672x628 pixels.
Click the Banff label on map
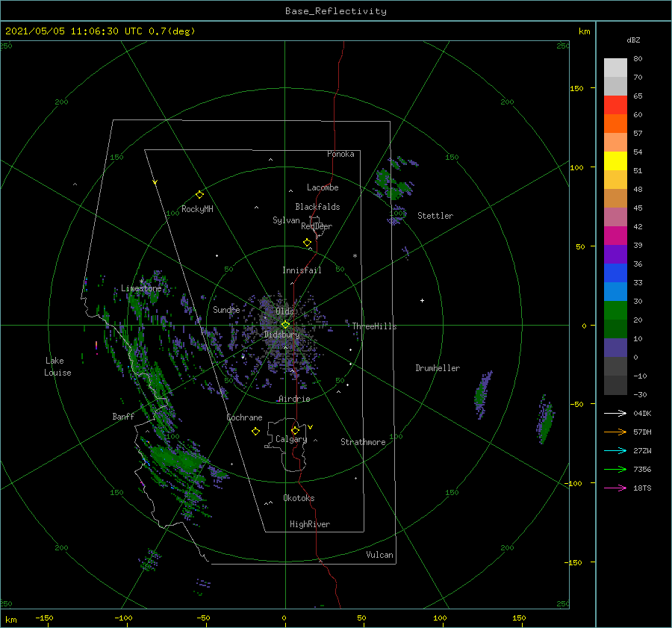(x=123, y=417)
